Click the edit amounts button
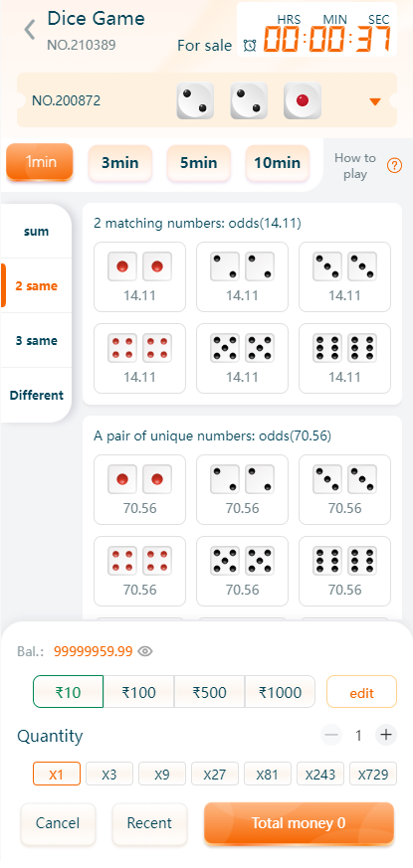413x868 pixels. (x=361, y=692)
